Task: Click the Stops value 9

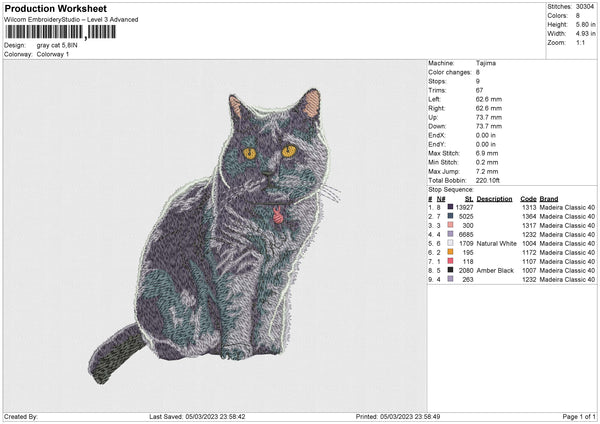Action: [x=478, y=81]
